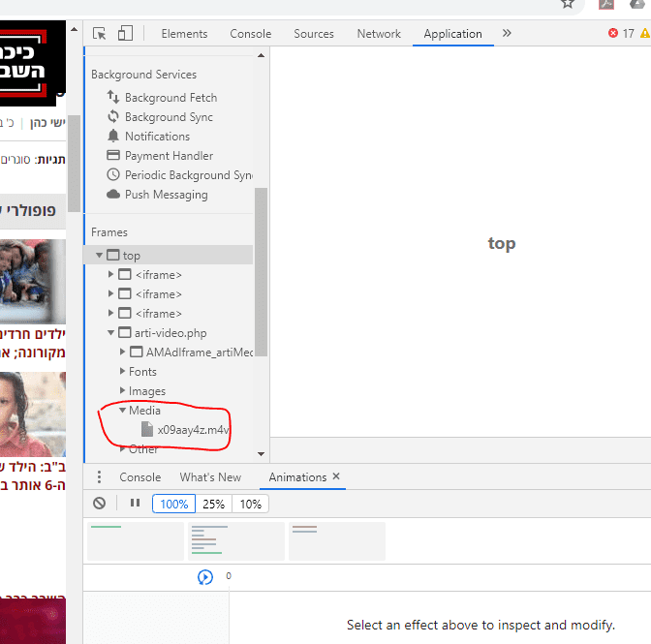Expand the Fonts folder
Screen dimensions: 651x644
pos(122,371)
